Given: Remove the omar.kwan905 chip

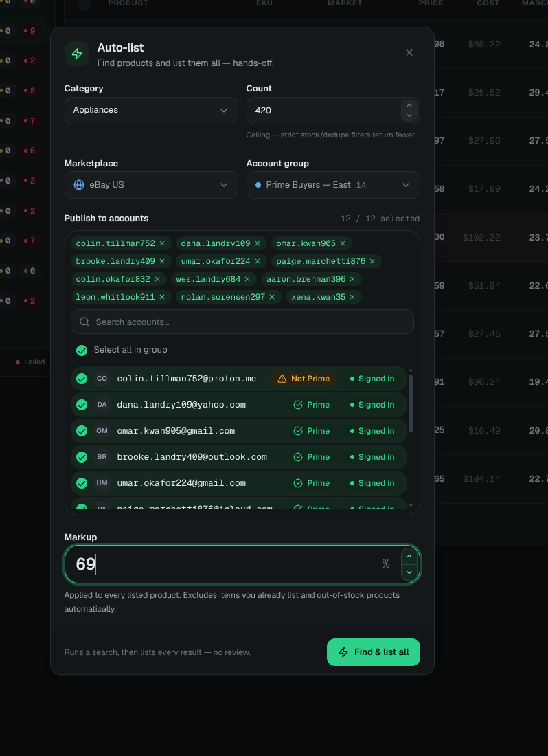Looking at the screenshot, I should pos(343,243).
